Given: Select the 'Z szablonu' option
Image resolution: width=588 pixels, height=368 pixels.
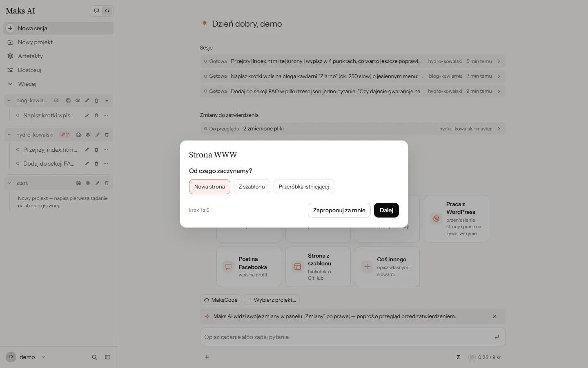Looking at the screenshot, I should 252,187.
